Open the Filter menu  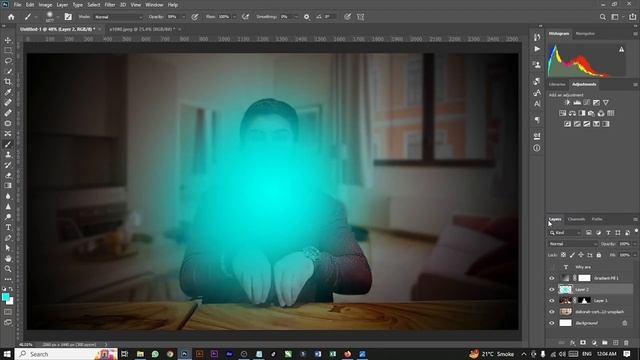(x=109, y=5)
